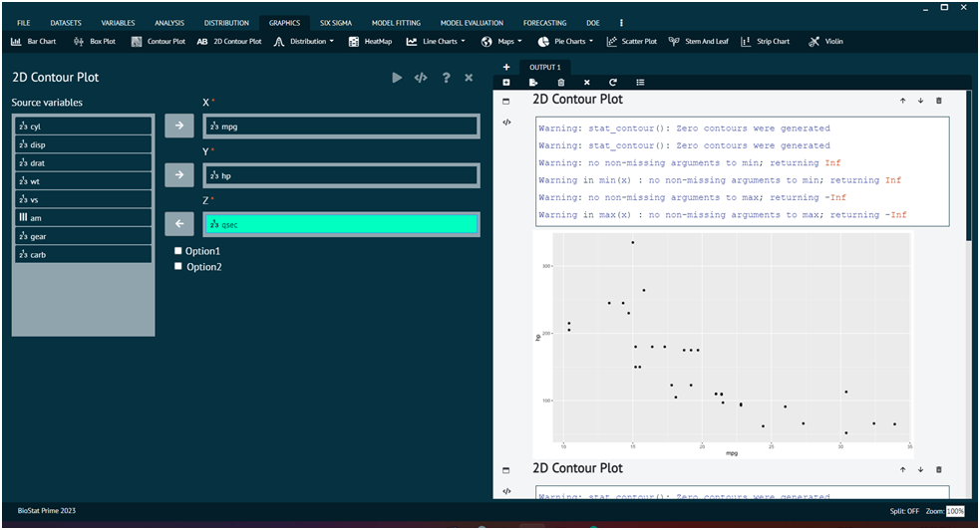Open the HeatMap tool
The image size is (980, 530).
point(370,41)
